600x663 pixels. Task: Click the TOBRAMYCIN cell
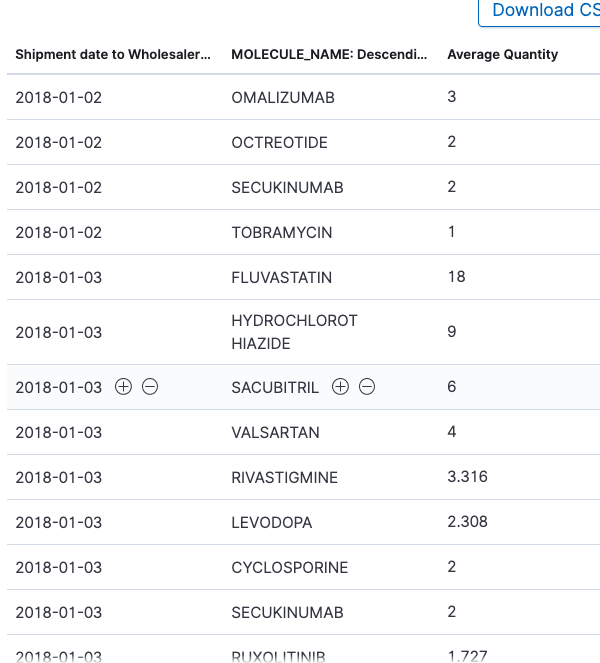(282, 233)
